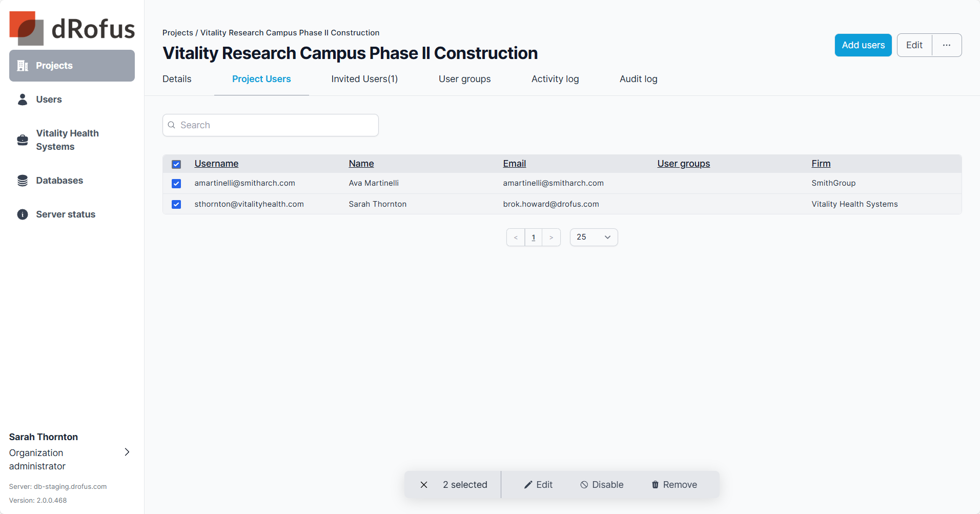Expand the Sarah Thornton account chevron
Image resolution: width=980 pixels, height=514 pixels.
point(127,452)
